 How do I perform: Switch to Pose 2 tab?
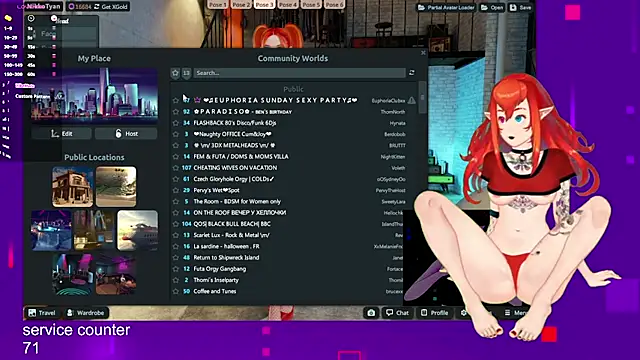pyautogui.click(x=241, y=4)
